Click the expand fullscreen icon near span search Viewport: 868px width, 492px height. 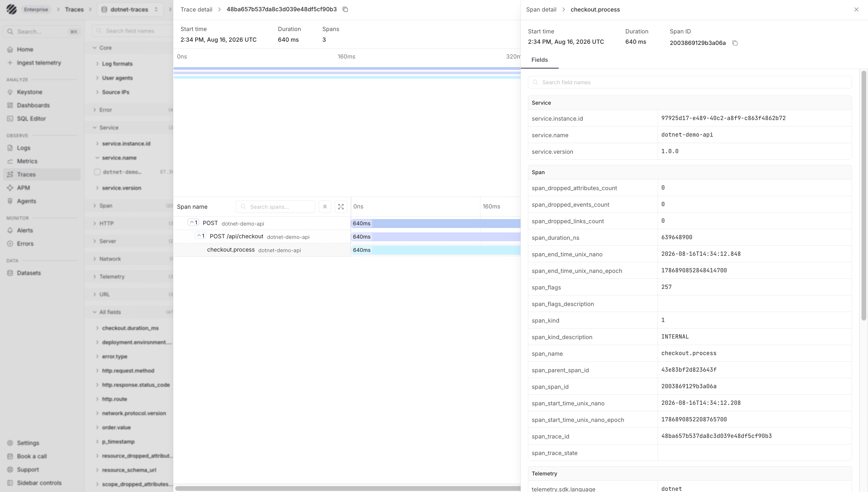point(341,207)
